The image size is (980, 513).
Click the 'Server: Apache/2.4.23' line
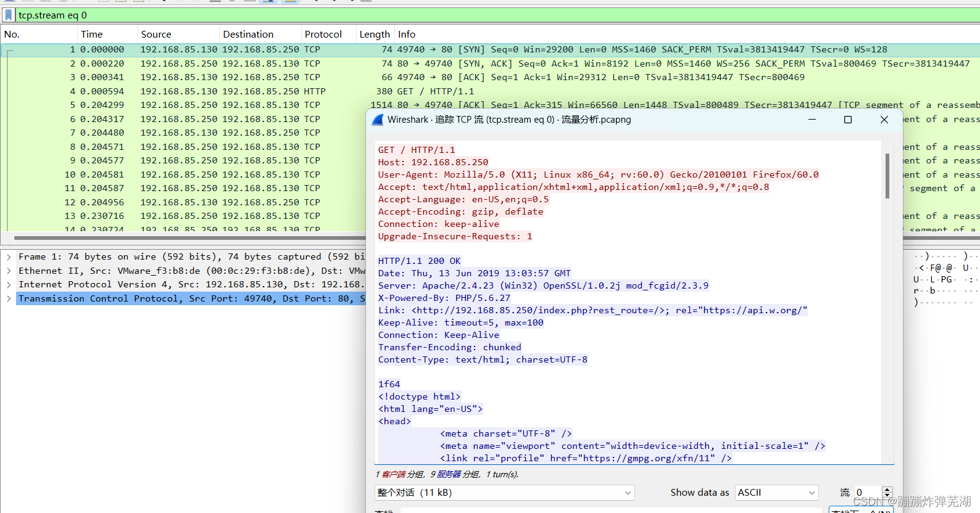(x=544, y=285)
